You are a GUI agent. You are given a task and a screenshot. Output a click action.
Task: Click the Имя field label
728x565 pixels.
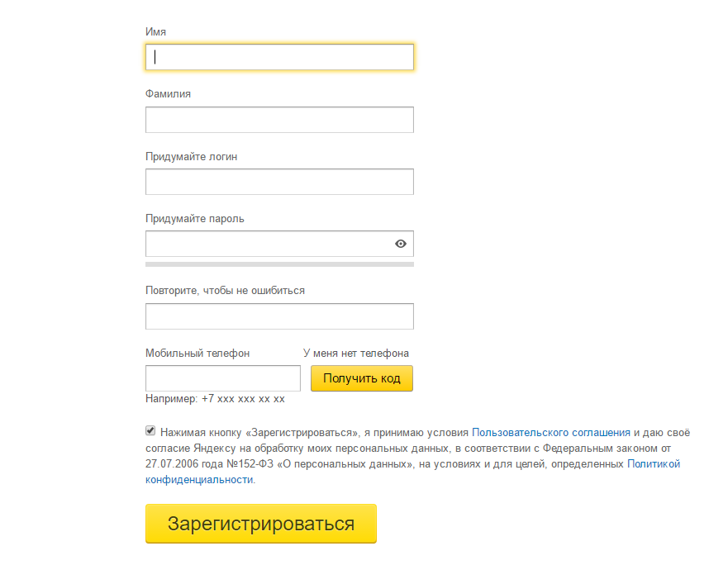pyautogui.click(x=155, y=32)
